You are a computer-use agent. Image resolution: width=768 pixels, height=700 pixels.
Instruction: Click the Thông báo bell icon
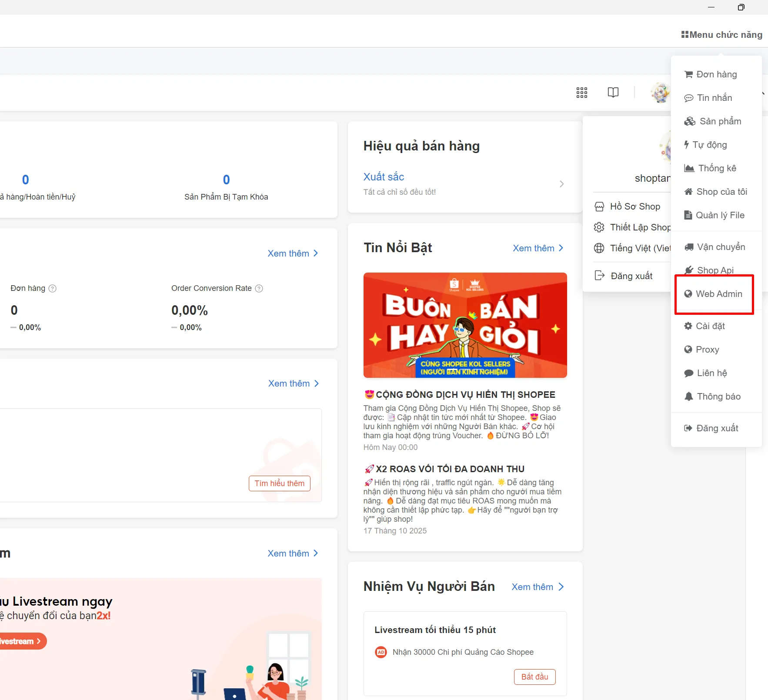tap(689, 397)
